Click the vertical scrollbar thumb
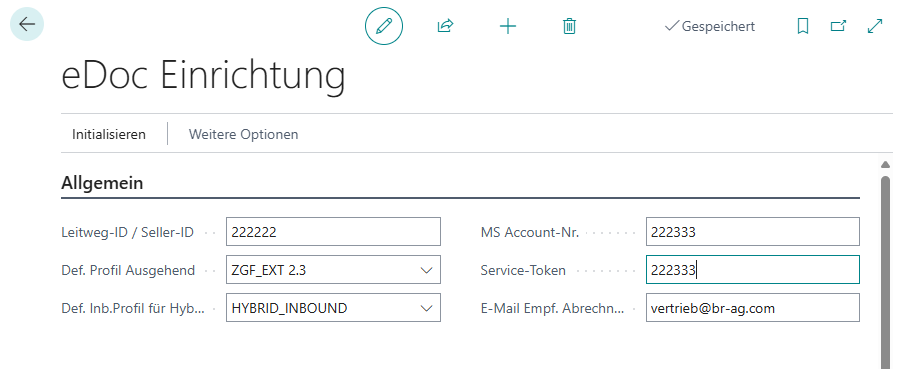 tap(885, 272)
